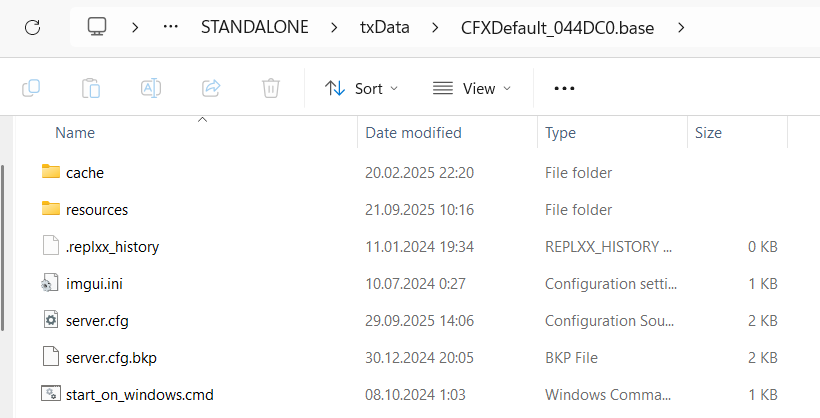Click the Paste clipboard icon
This screenshot has height=418, width=820.
pos(91,88)
